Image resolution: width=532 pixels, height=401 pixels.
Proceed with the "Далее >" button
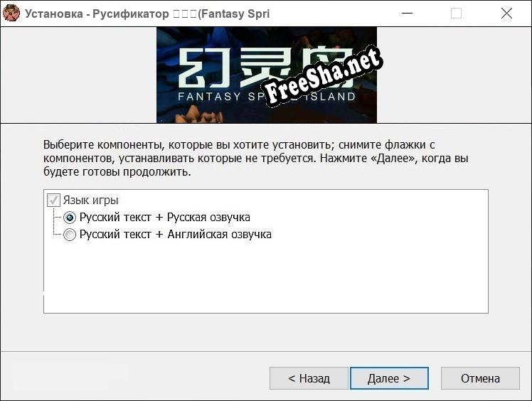click(389, 378)
